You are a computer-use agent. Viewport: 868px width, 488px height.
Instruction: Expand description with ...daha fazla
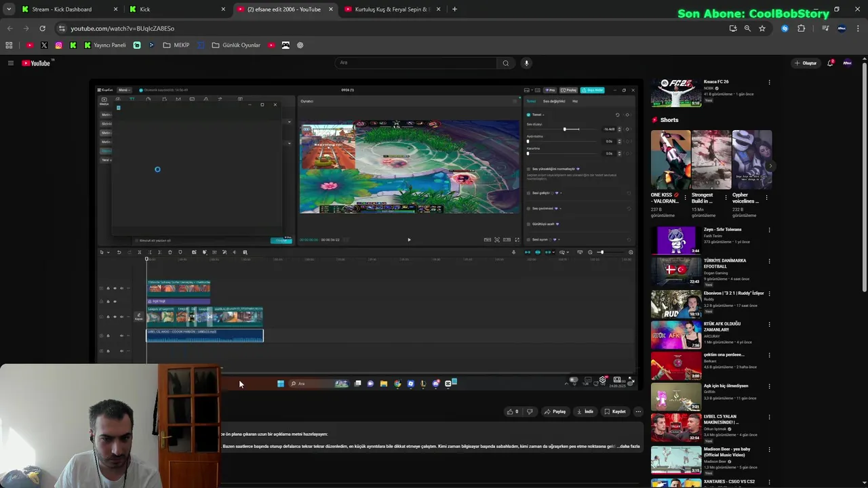[x=627, y=447]
